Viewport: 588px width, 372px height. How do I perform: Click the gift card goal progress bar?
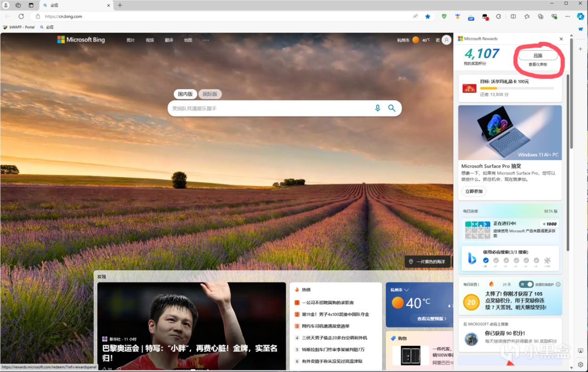coord(517,88)
